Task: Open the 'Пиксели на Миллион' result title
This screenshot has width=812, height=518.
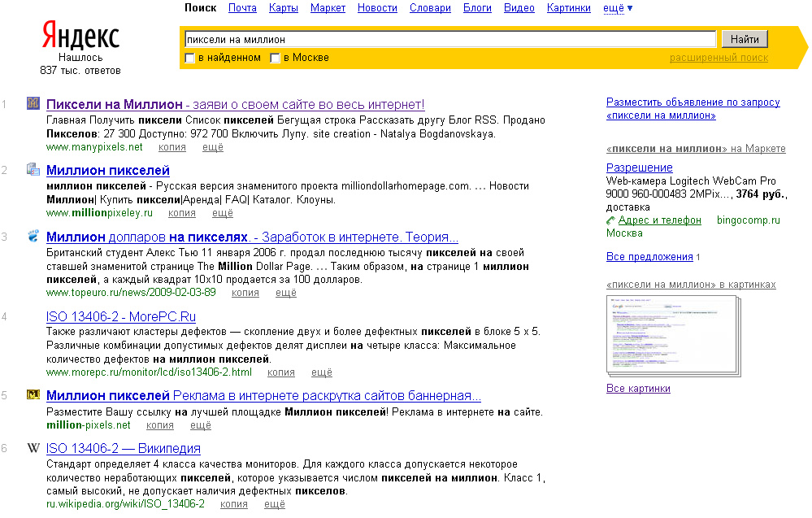Action: click(235, 105)
